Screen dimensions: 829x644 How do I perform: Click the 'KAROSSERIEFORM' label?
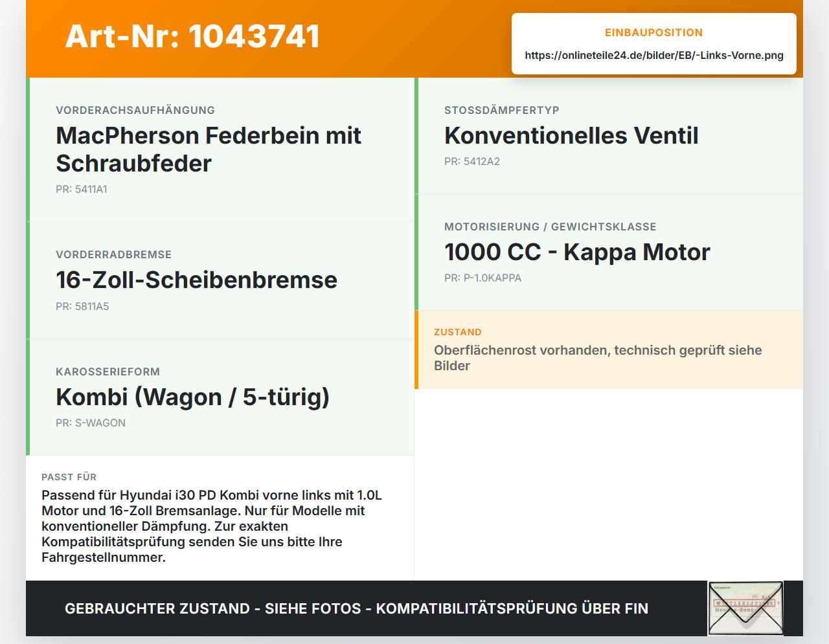pos(108,372)
